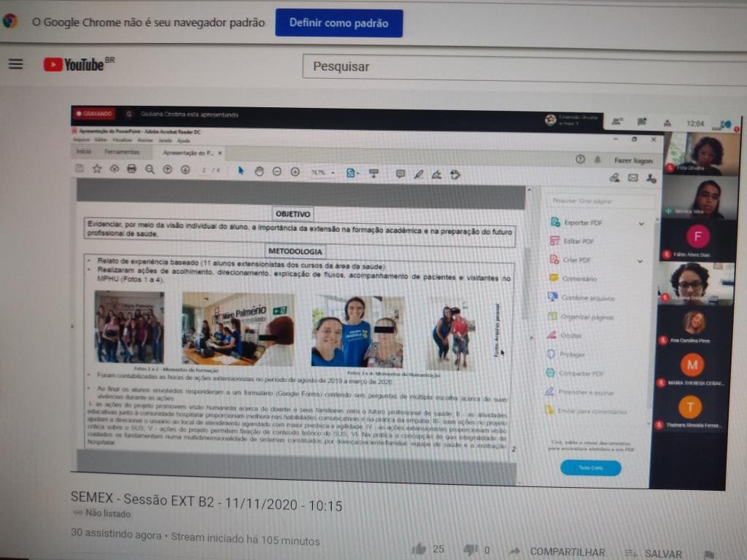This screenshot has height=560, width=747.
Task: Click the Meet activities icon
Action: tap(667, 122)
